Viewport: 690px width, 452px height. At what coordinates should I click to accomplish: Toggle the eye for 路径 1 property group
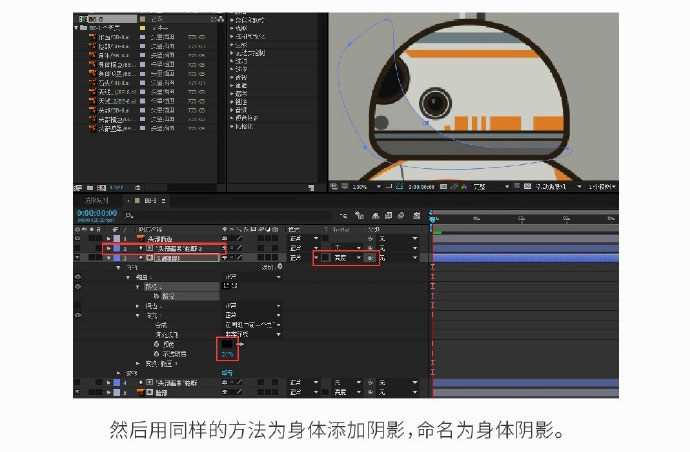point(78,287)
